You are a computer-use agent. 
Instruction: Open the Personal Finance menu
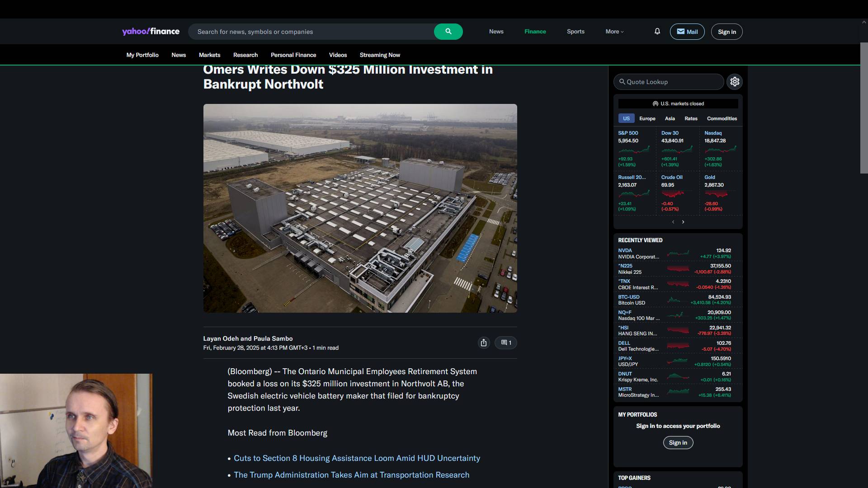293,55
